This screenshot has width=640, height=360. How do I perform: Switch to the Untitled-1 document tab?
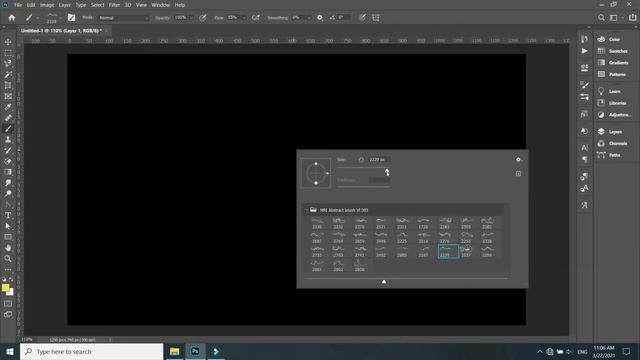click(x=61, y=31)
